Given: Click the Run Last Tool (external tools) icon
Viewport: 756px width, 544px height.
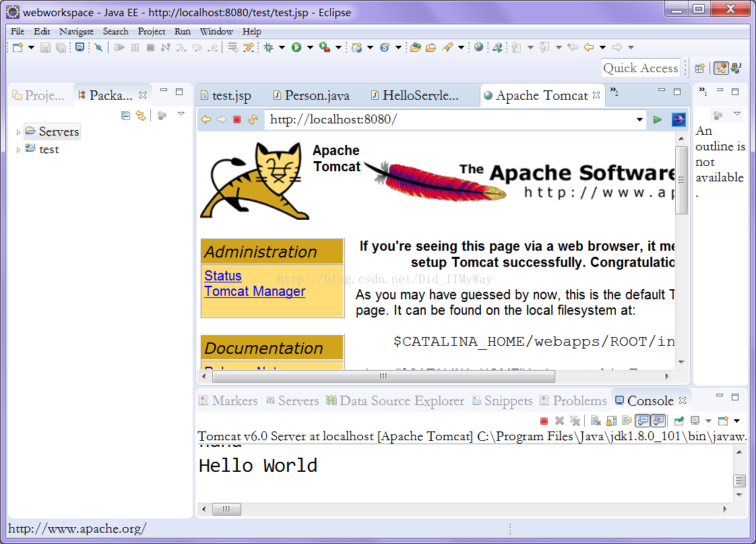Looking at the screenshot, I should point(325,47).
